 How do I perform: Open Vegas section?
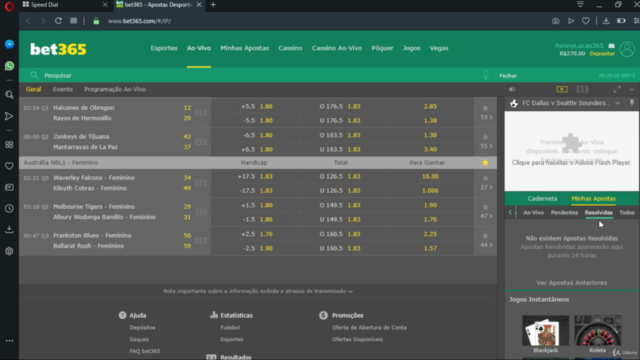pyautogui.click(x=439, y=48)
